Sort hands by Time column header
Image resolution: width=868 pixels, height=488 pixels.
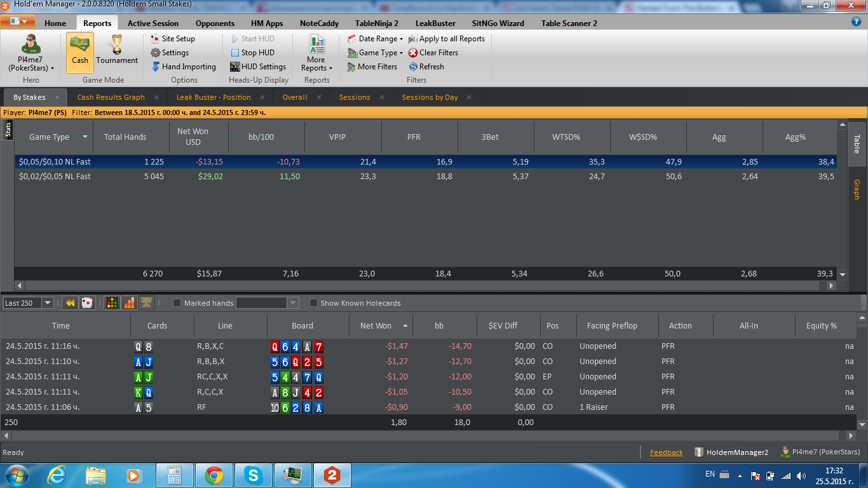tap(65, 326)
